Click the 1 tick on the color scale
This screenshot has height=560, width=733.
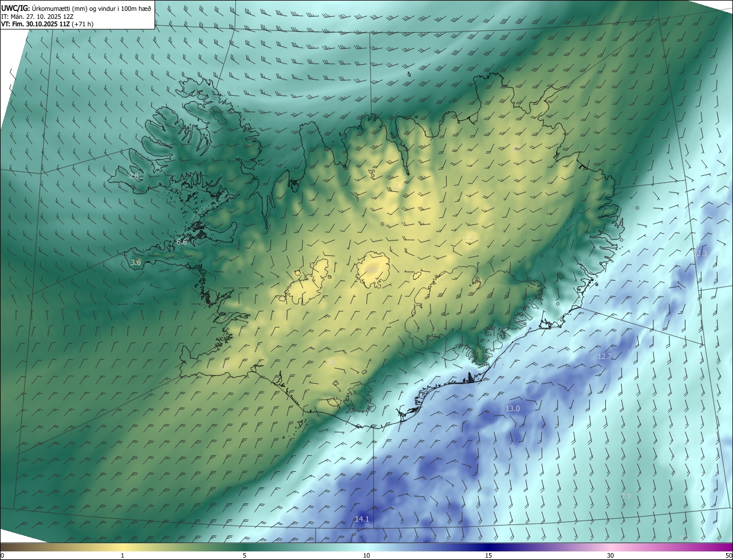tap(123, 555)
